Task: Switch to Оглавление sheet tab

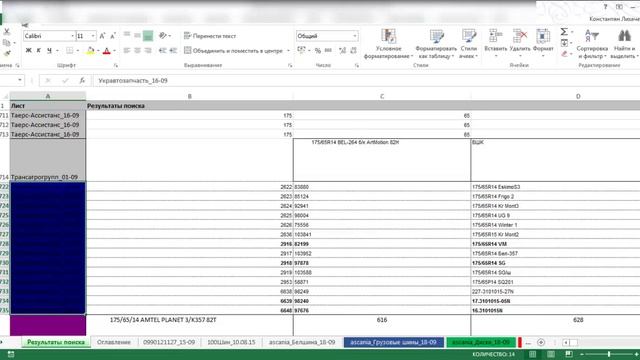Action: (114, 342)
